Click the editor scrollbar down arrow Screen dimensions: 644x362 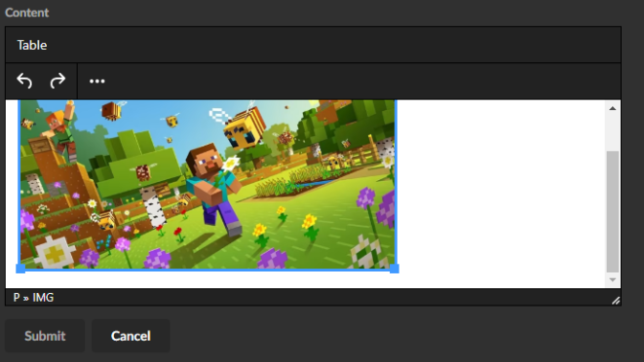tap(613, 280)
